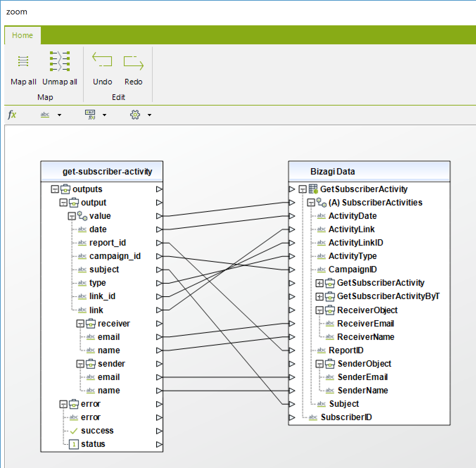476x468 pixels.
Task: Click the SubscriberActivities collection icon
Action: point(322,202)
